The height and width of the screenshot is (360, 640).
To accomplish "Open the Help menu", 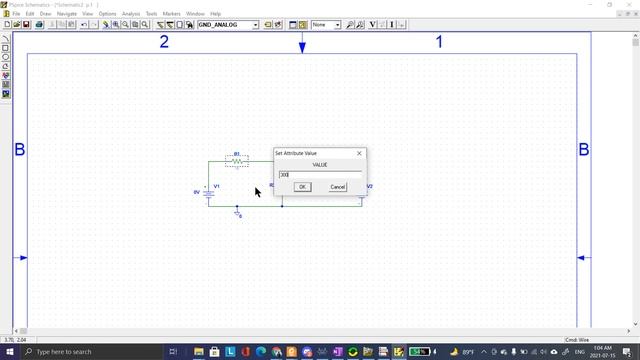I will pos(215,14).
